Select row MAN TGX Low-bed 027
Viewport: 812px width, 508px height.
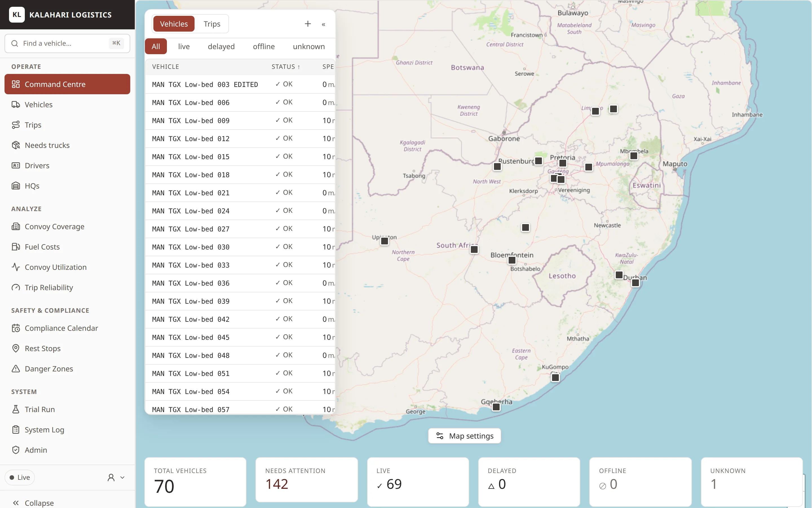[240, 229]
